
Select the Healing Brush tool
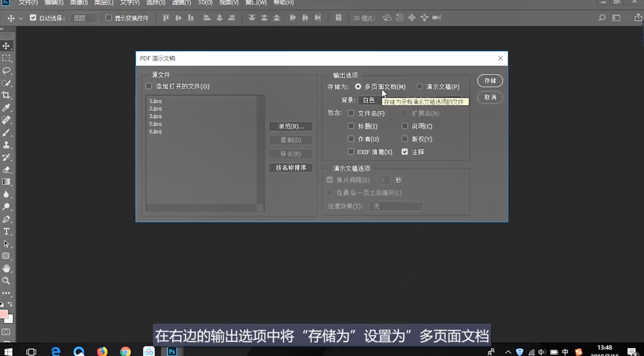pos(6,120)
